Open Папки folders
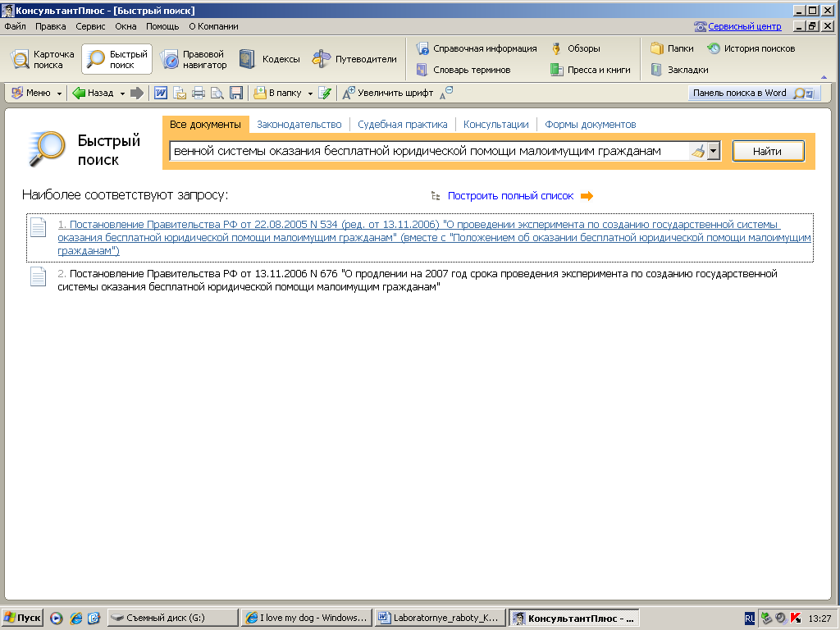Viewport: 840px width, 630px height. pos(673,48)
